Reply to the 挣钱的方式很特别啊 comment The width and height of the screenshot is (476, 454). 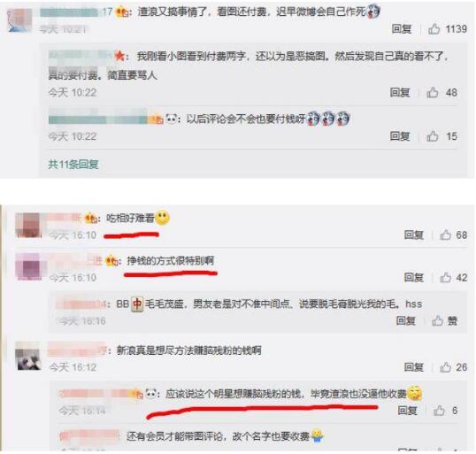[x=414, y=277]
